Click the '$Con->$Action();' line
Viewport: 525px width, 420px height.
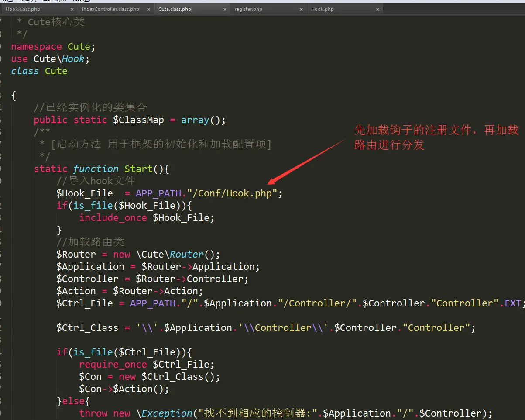[x=124, y=389]
